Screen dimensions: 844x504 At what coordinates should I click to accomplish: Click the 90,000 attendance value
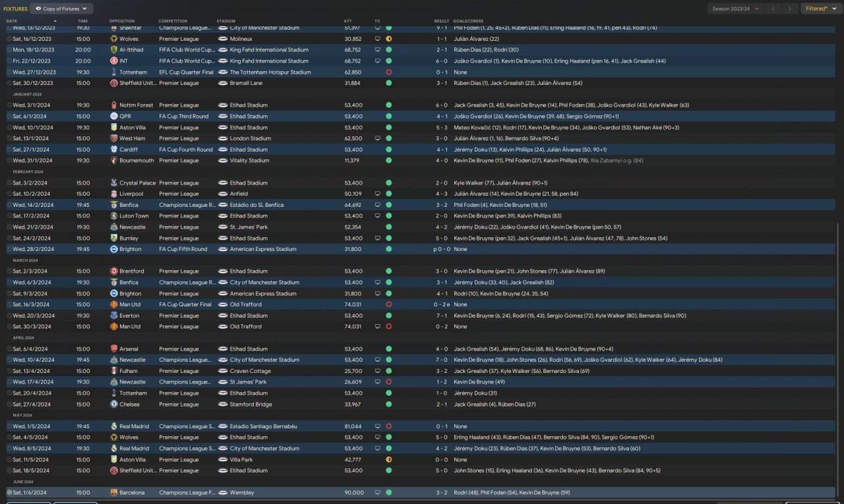pos(353,493)
